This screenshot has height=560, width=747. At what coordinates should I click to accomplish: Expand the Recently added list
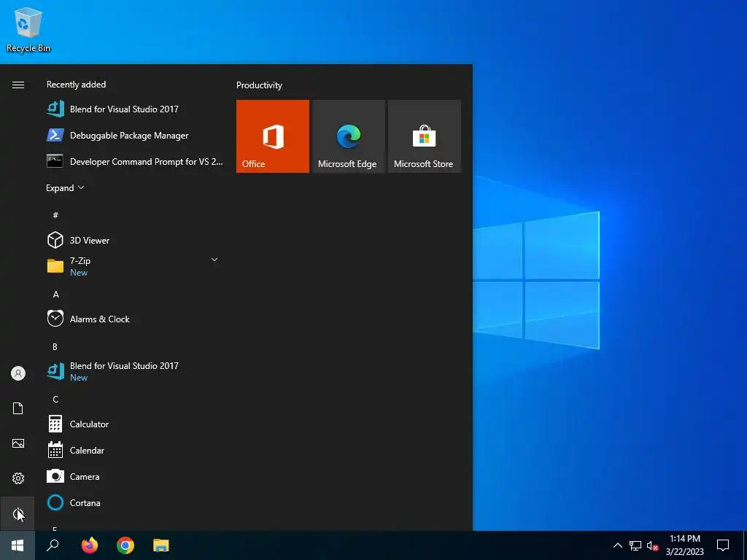[65, 188]
